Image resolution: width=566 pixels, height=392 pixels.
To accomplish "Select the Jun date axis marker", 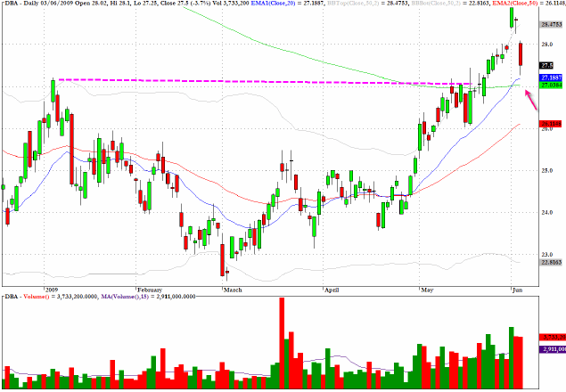I will (518, 290).
